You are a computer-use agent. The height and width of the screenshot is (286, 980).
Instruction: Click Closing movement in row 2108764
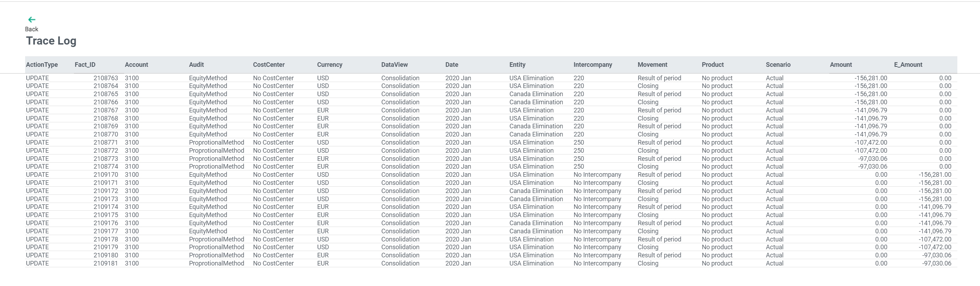click(x=648, y=86)
